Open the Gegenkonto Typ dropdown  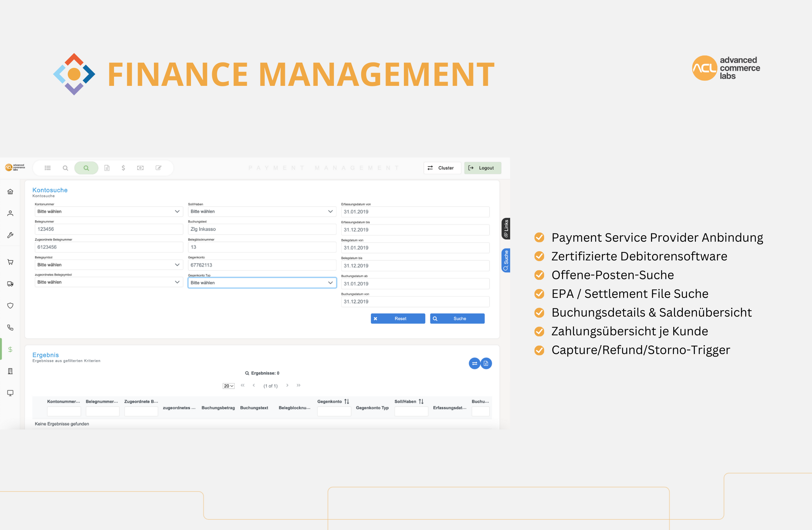pyautogui.click(x=262, y=283)
